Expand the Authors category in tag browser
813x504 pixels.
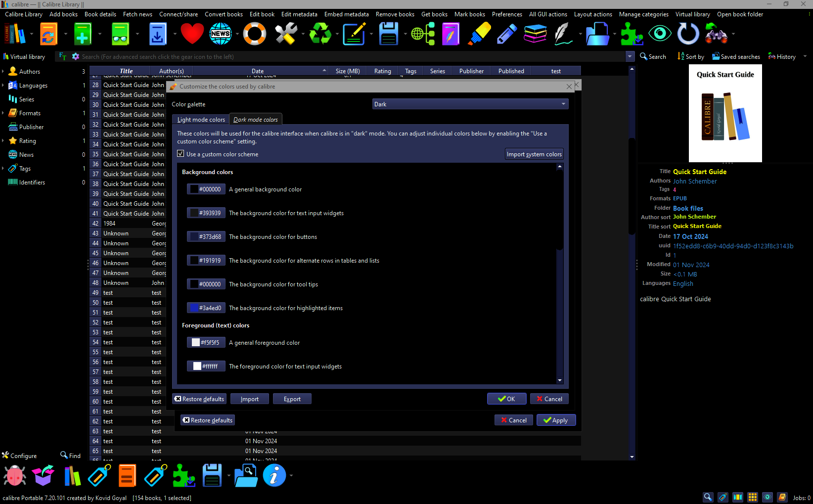[x=3, y=71]
